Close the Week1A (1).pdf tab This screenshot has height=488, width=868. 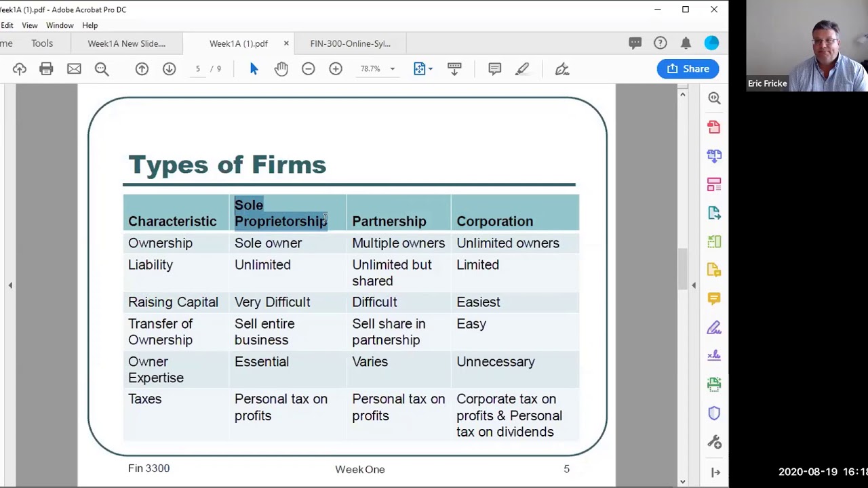[x=286, y=43]
